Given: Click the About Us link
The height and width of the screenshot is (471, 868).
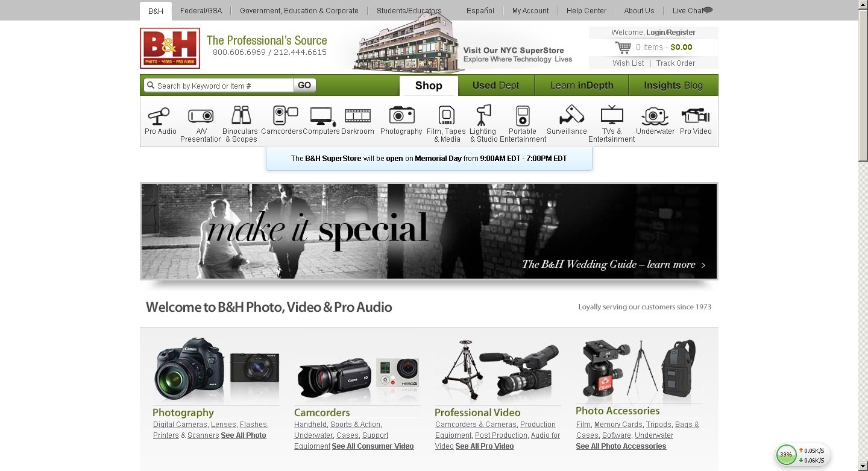Looking at the screenshot, I should [639, 11].
